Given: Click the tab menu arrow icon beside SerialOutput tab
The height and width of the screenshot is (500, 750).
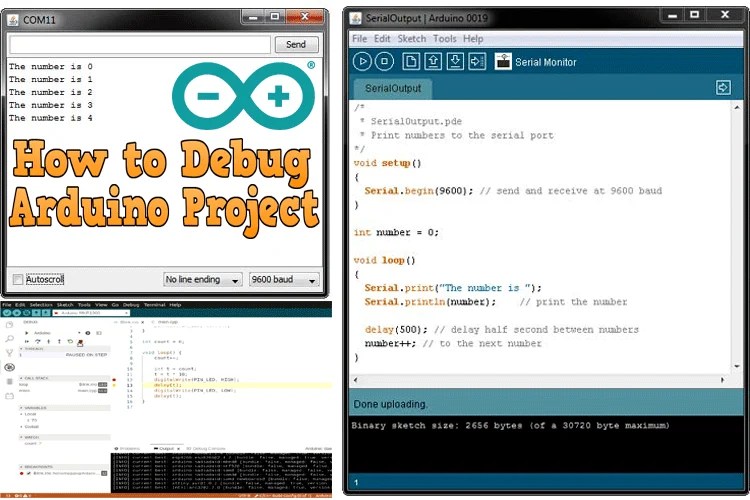Looking at the screenshot, I should click(723, 88).
